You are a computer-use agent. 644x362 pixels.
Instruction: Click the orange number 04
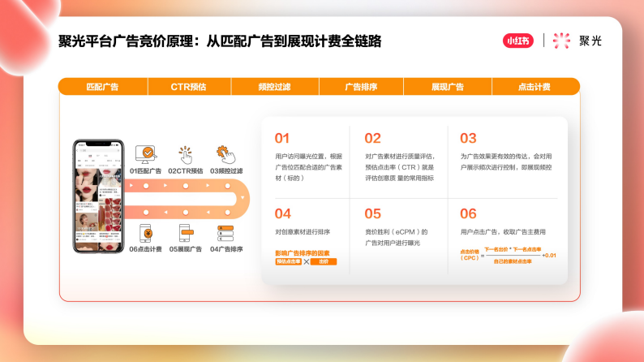click(x=282, y=213)
